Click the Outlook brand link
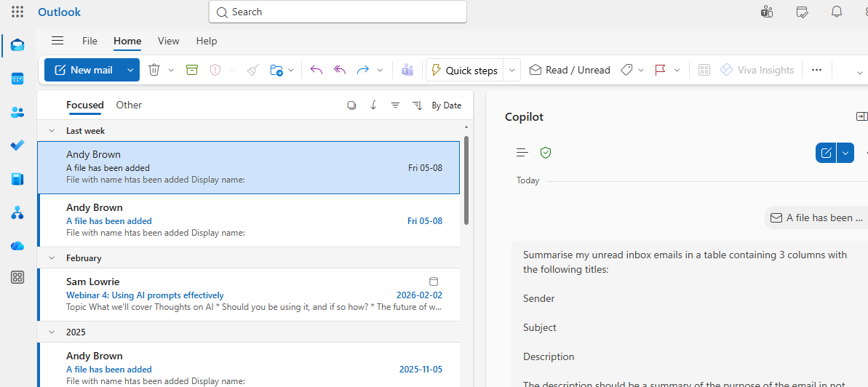Image resolution: width=868 pixels, height=387 pixels. pyautogui.click(x=59, y=12)
